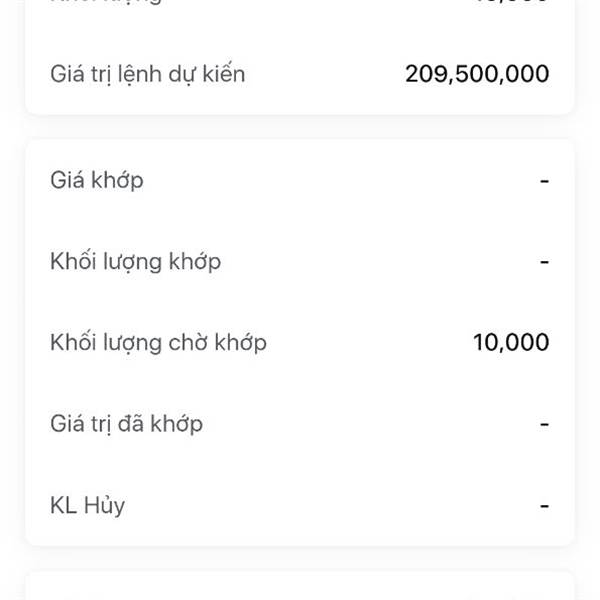Tap the partially visible card at the bottom
This screenshot has width=600, height=600.
pos(300,585)
